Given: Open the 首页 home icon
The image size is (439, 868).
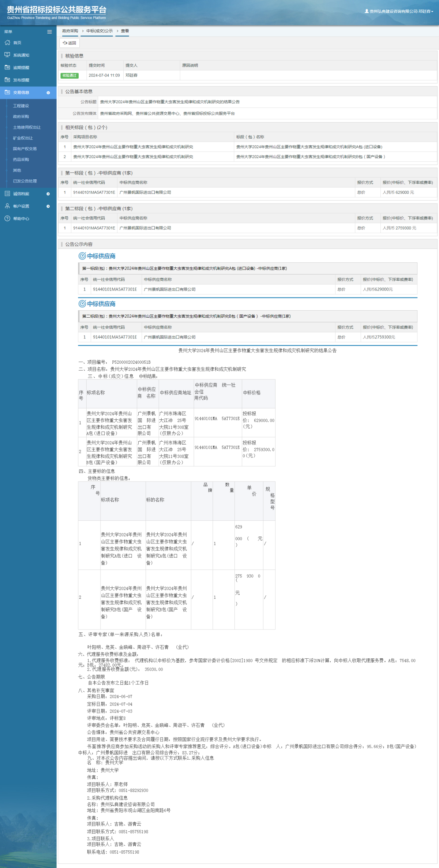Looking at the screenshot, I should coord(7,42).
